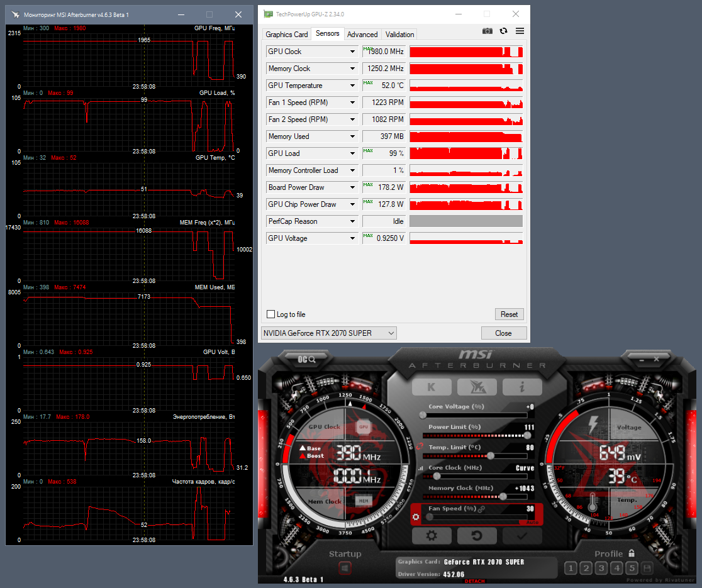Minimize the Afterburner skin window
This screenshot has width=702, height=588.
click(x=642, y=359)
